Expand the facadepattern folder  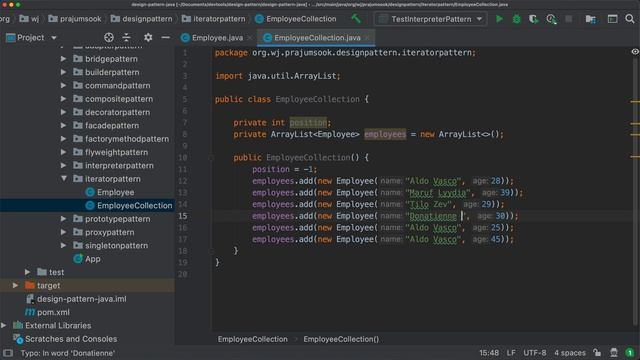click(63, 126)
